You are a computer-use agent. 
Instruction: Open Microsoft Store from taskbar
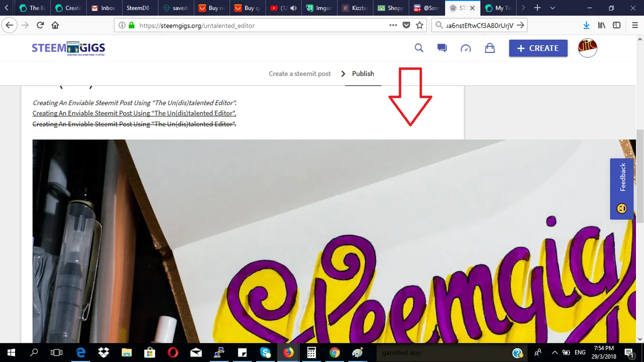[x=149, y=352]
